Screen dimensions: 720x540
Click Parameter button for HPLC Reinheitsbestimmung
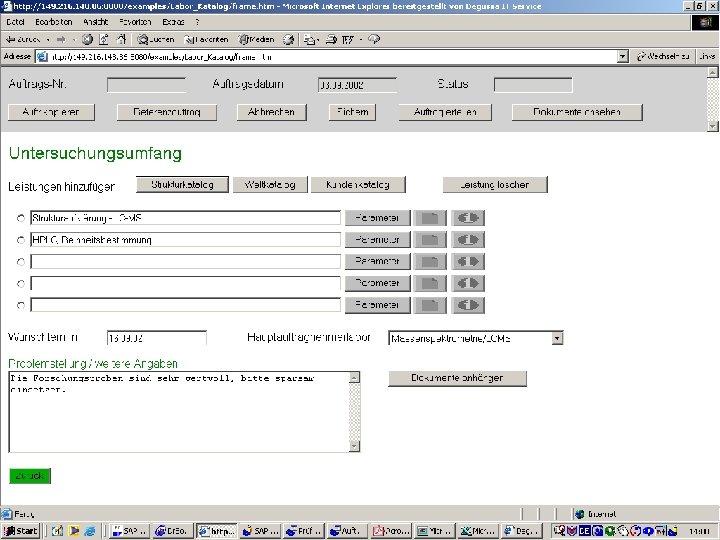(x=377, y=239)
